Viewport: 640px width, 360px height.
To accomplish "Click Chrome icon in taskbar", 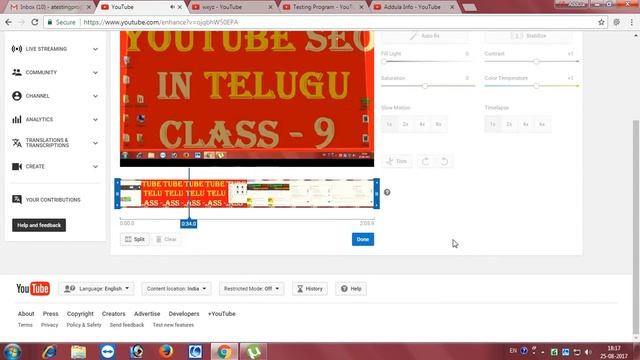I will coord(224,351).
